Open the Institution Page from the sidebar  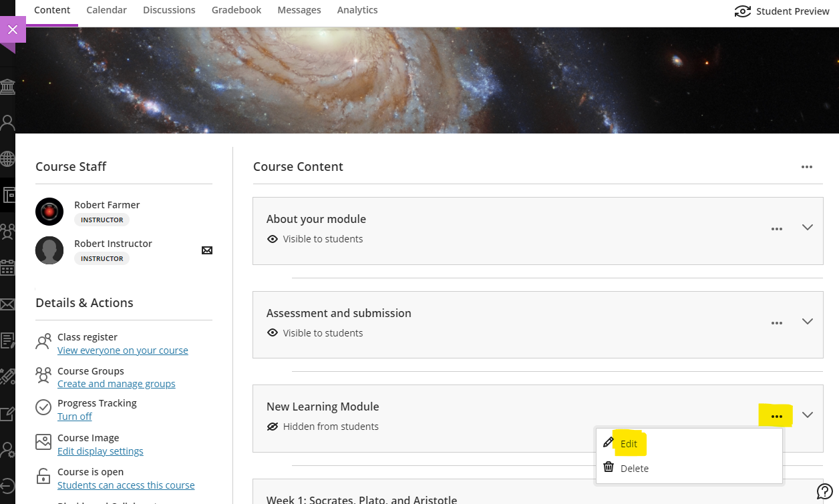point(8,87)
